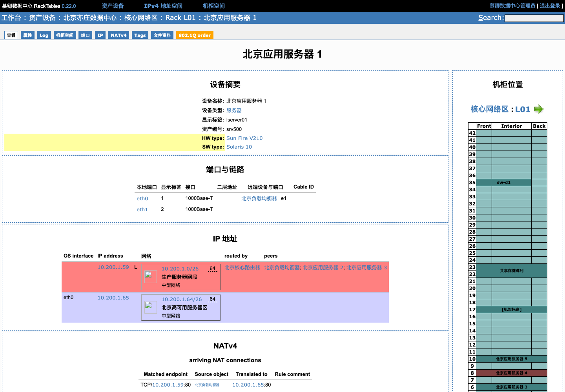Open IP address 10.200.1.59 in IP table
The image size is (565, 392).
[113, 267]
